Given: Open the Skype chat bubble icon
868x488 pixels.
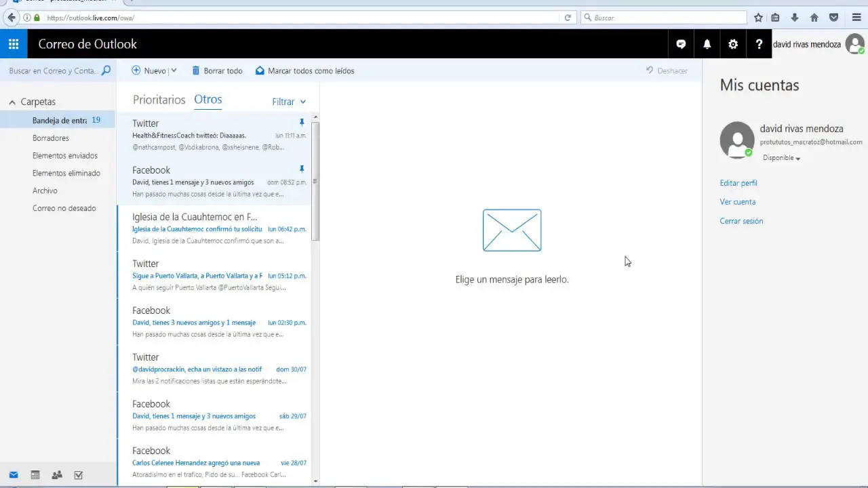Looking at the screenshot, I should 681,44.
